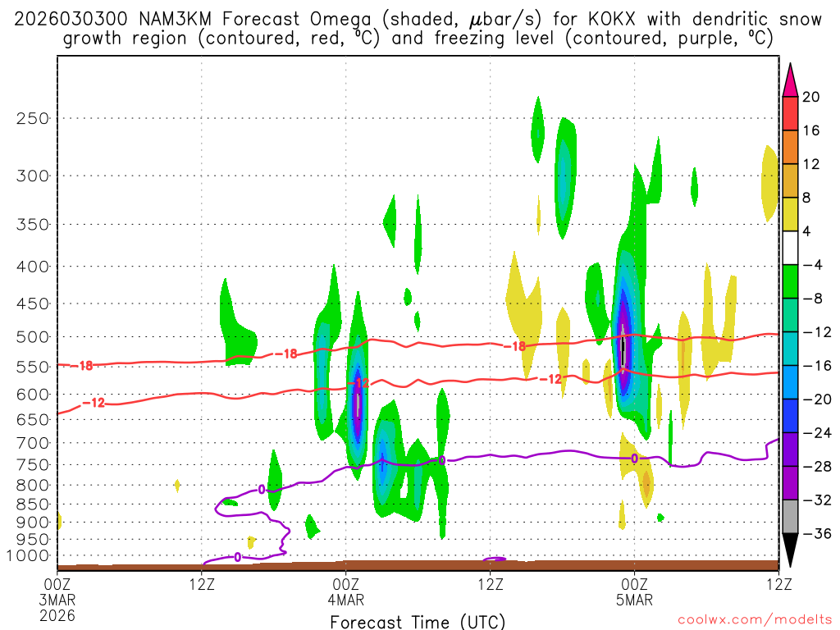Click the 400 pressure level label

click(33, 267)
